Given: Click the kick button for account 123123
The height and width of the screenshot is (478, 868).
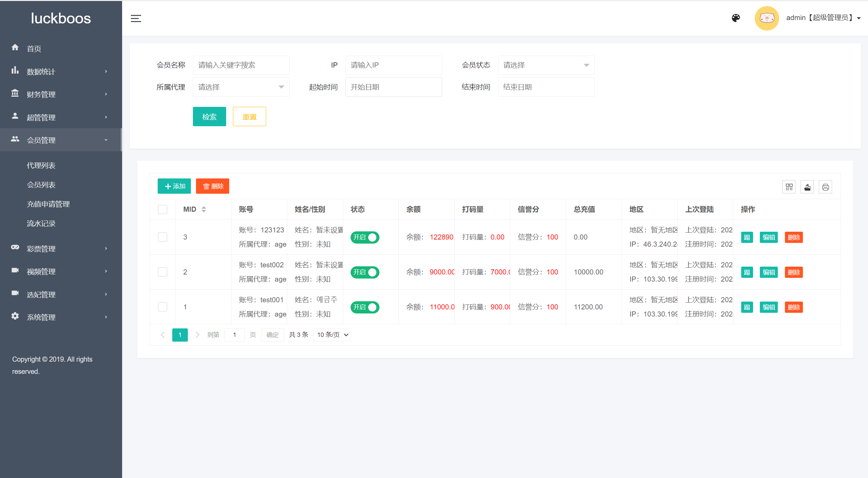Looking at the screenshot, I should tap(747, 237).
